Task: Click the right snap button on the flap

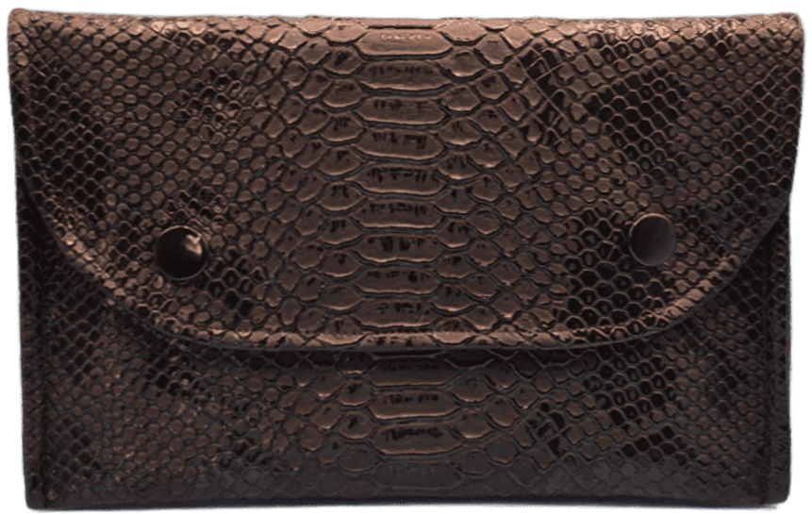Action: 652,239
